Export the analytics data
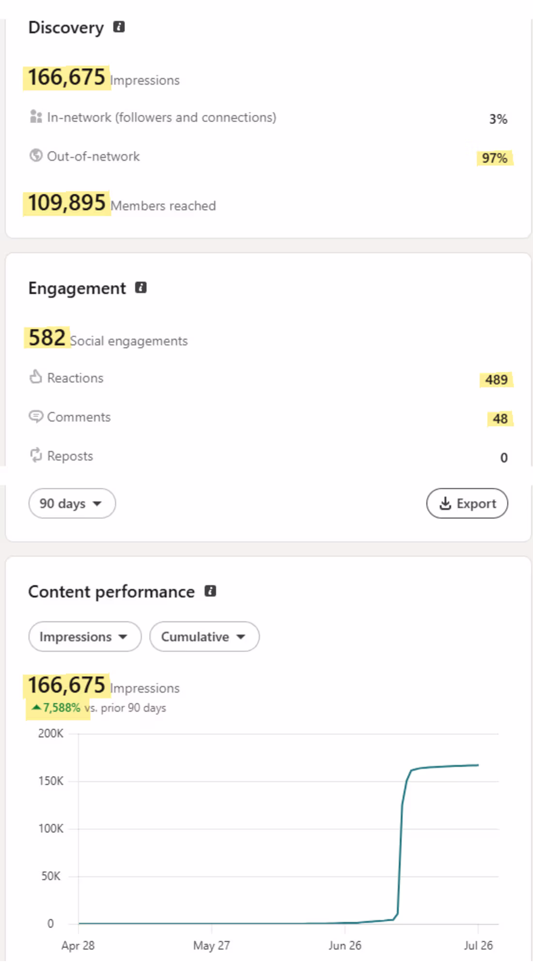Viewport: 533px width, 980px height. [x=467, y=503]
